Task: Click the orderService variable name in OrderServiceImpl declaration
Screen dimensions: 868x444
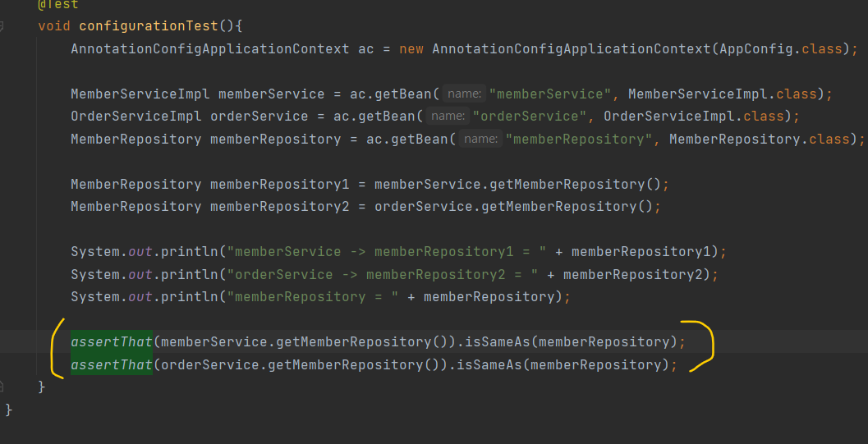Action: point(259,117)
